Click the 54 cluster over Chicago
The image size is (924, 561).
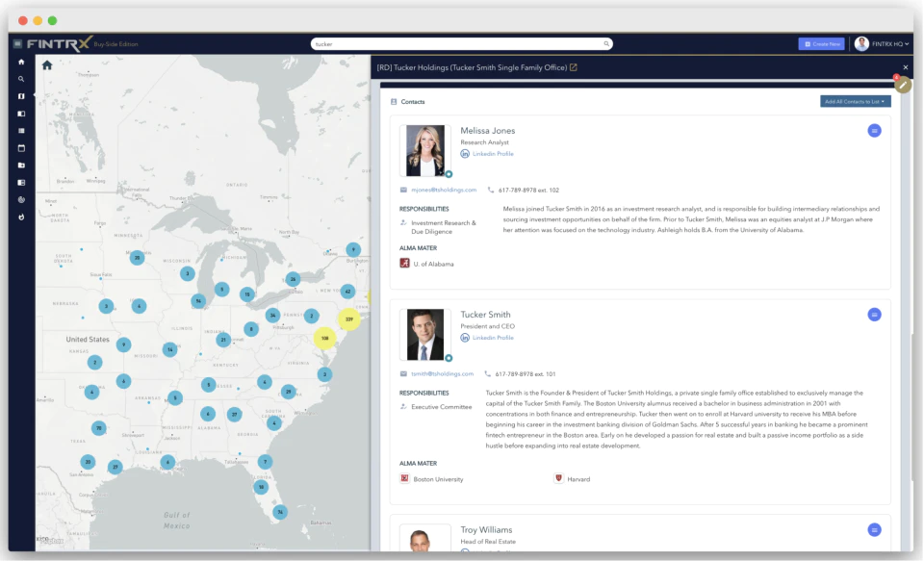pyautogui.click(x=198, y=301)
